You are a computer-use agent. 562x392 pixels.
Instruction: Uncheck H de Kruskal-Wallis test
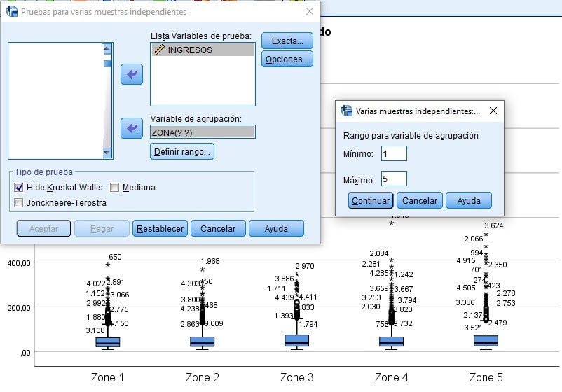click(19, 188)
